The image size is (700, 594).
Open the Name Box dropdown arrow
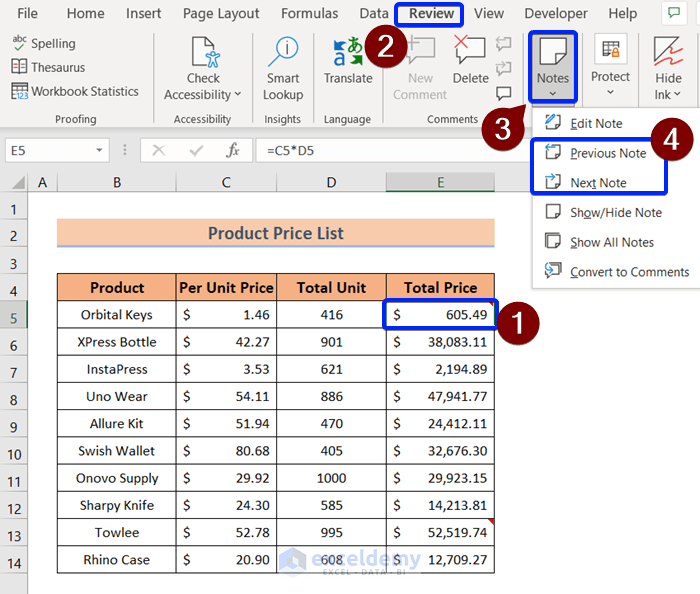point(100,150)
